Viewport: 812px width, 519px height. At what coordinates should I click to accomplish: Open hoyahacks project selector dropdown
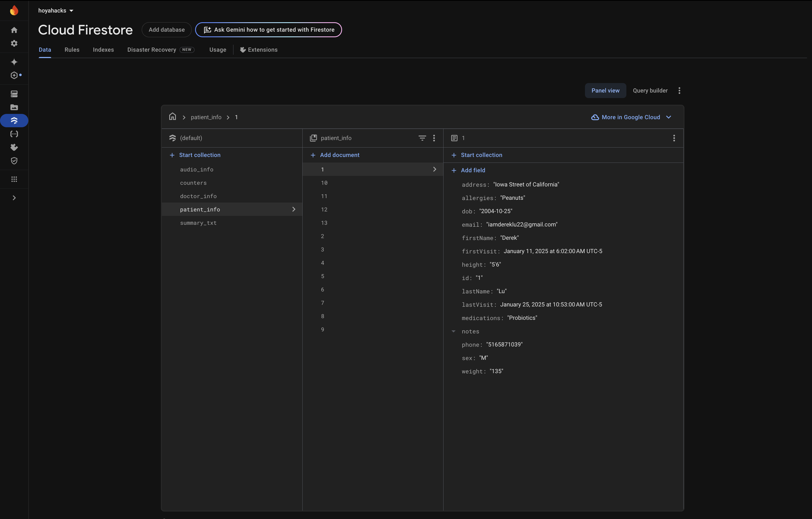pos(56,11)
